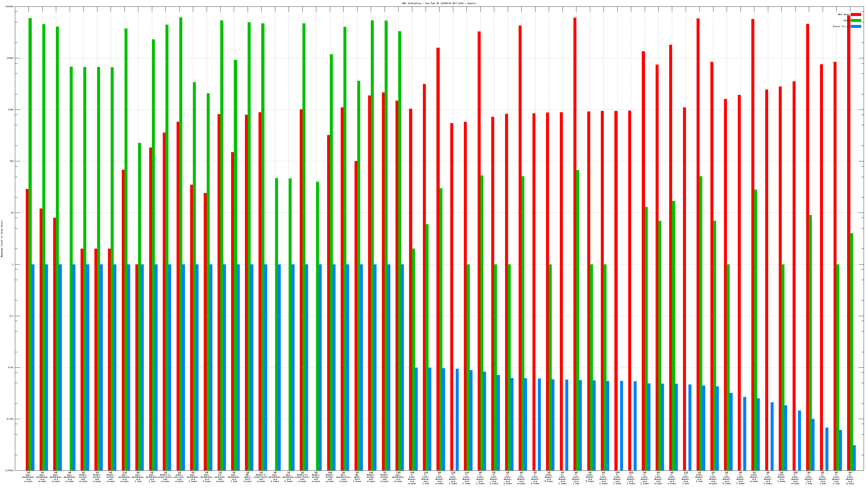Click the 'Not Spam' legend label
Image resolution: width=868 pixels, height=488 pixels.
click(x=844, y=14)
